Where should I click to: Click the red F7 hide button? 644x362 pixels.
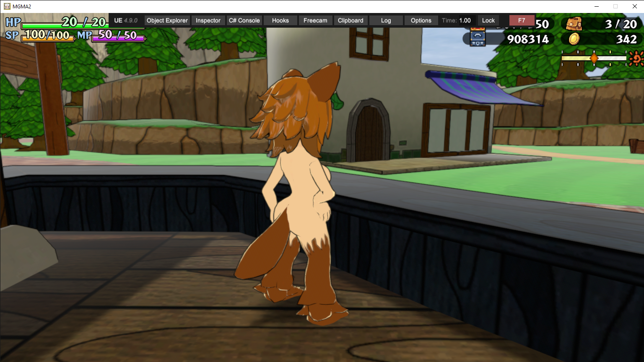[522, 21]
